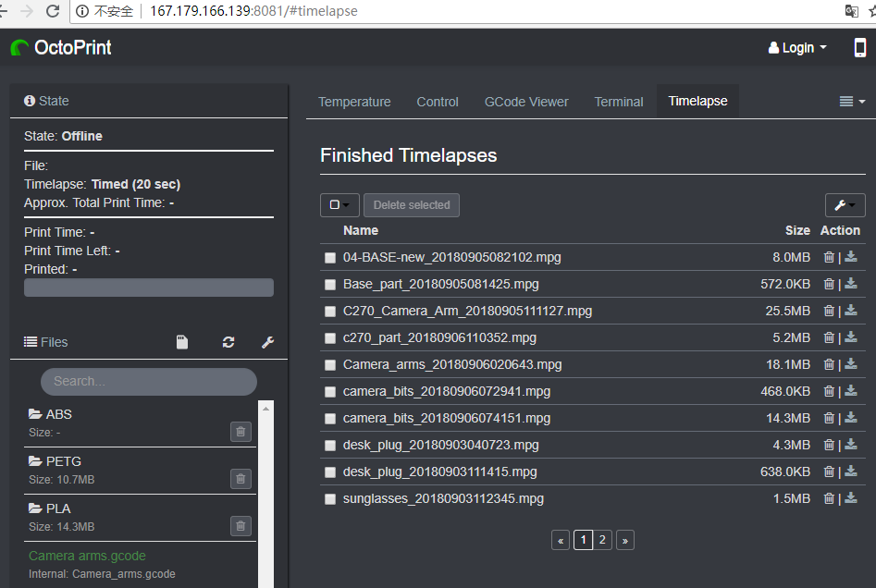
Task: Click the OctoPrint logo
Action: click(60, 47)
